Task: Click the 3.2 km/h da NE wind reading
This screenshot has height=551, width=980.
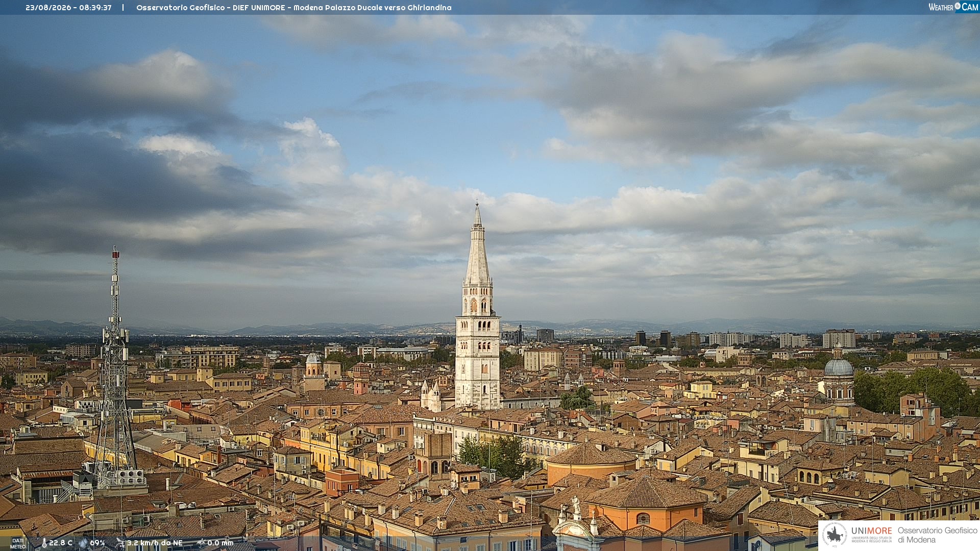Action: [155, 543]
